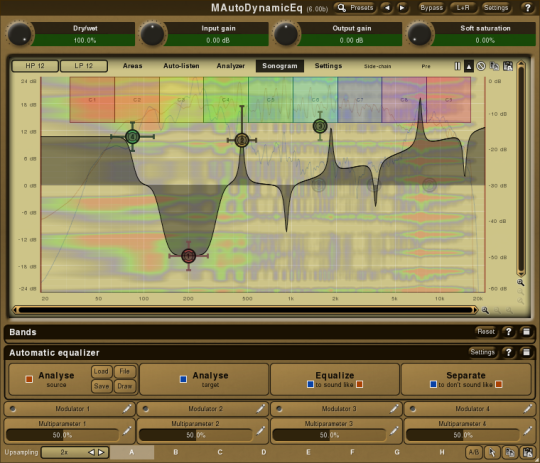Expand the Bands panel with its menu icon
The height and width of the screenshot is (463, 540).
[x=526, y=331]
